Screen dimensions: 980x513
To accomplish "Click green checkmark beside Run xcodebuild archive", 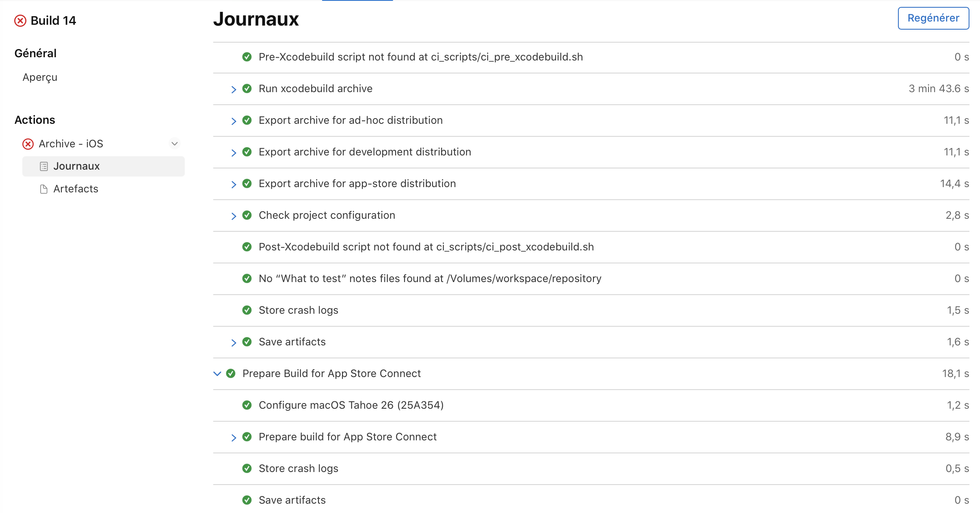I will coord(247,88).
